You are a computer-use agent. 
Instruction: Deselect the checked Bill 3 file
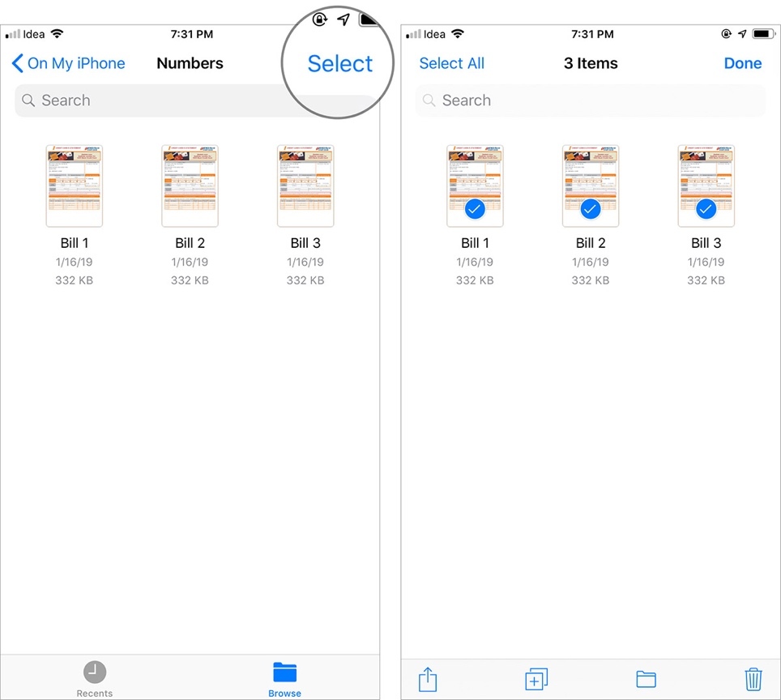tap(706, 186)
